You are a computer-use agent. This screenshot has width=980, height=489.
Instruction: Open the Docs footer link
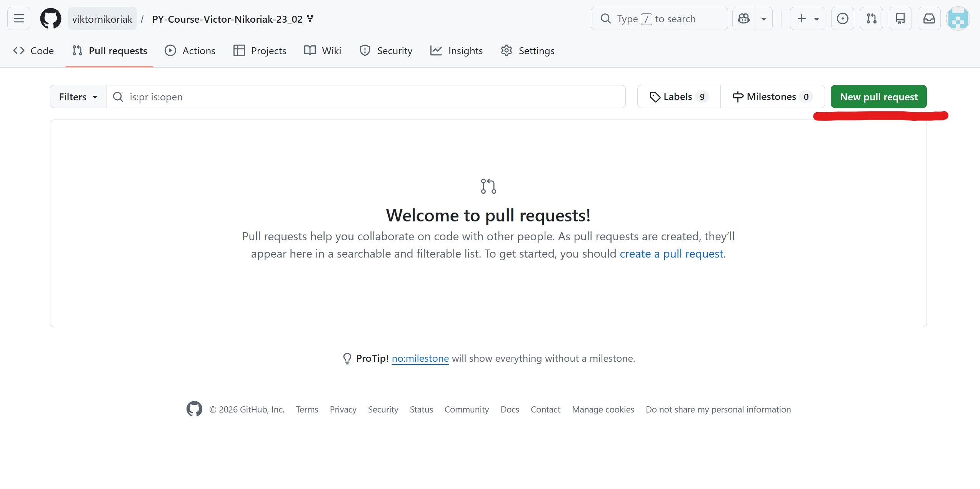click(x=510, y=409)
